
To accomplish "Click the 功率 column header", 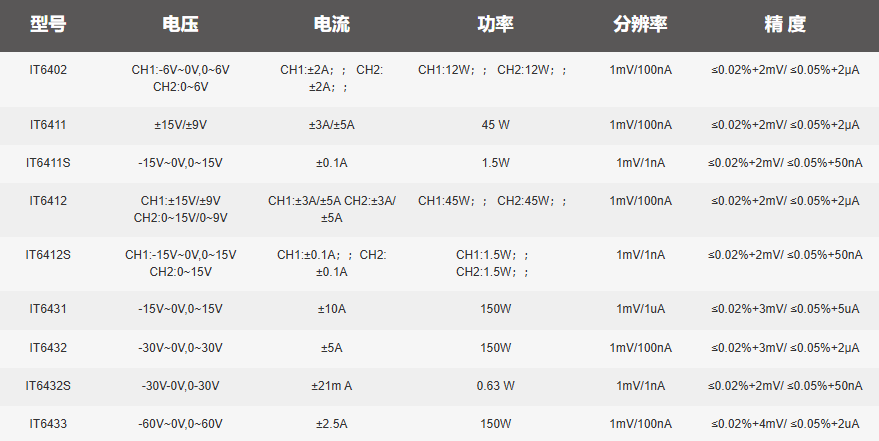I will 496,24.
